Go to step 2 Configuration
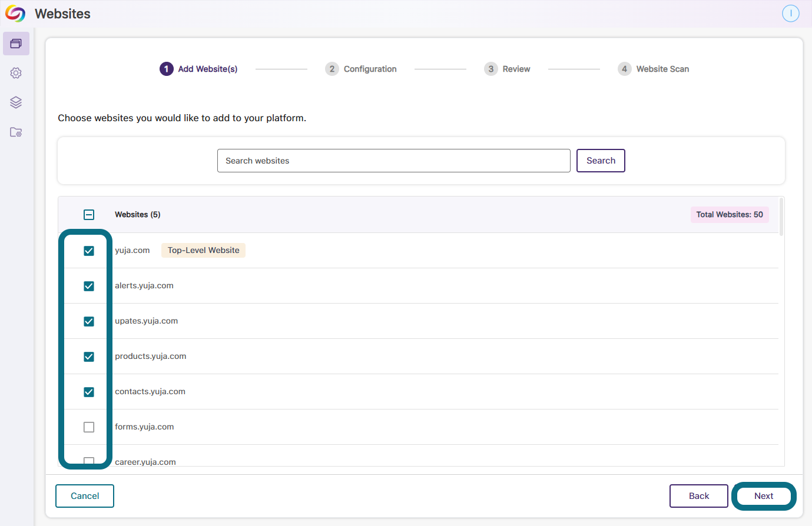This screenshot has width=812, height=526. [361, 69]
